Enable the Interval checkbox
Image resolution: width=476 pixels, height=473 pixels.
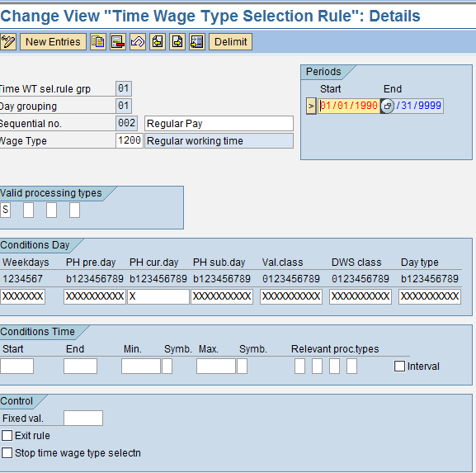tap(399, 366)
